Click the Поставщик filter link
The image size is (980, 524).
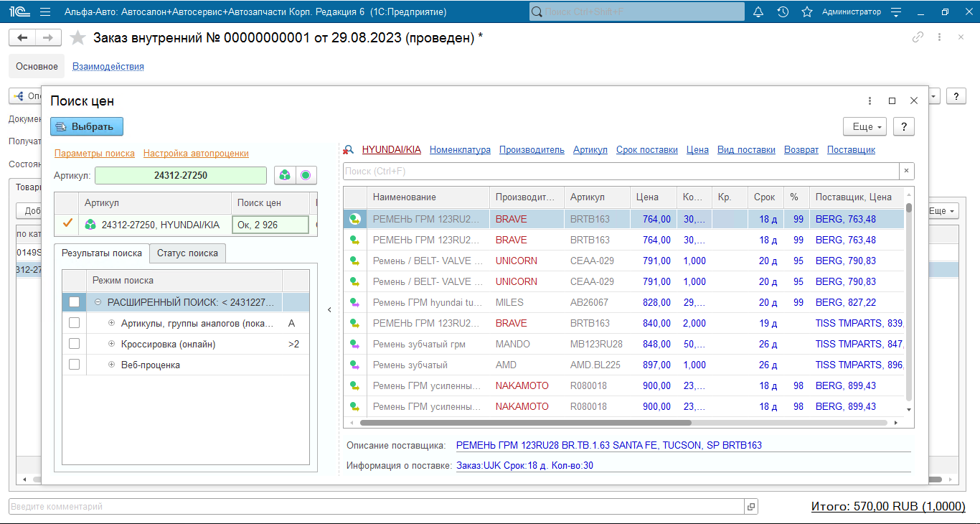[x=851, y=150]
